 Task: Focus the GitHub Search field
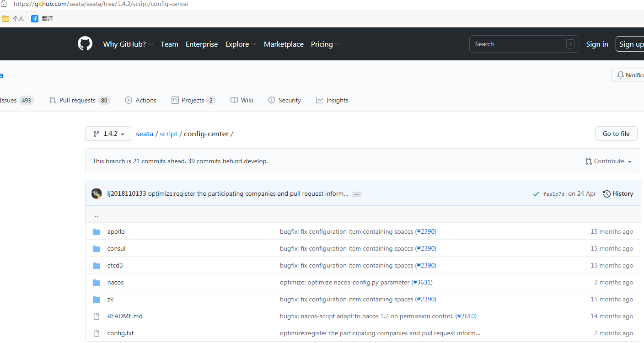pyautogui.click(x=524, y=44)
